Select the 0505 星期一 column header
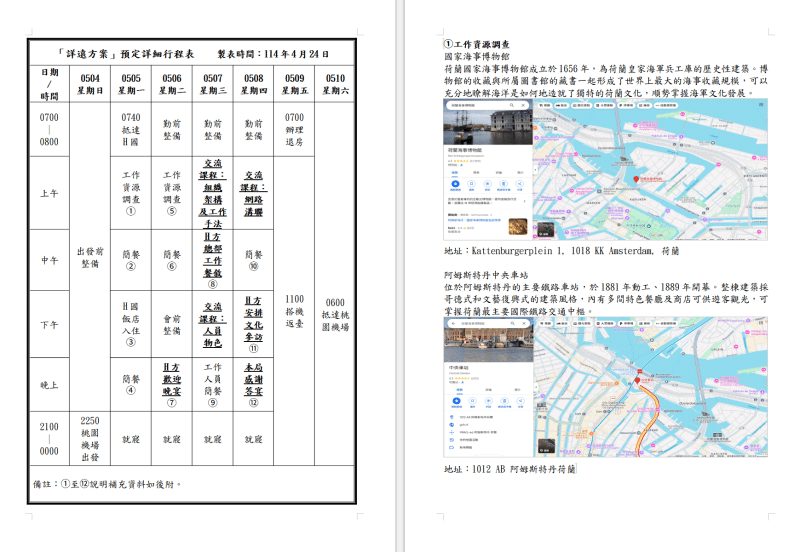Viewport: 800px width, 552px height. click(x=131, y=84)
